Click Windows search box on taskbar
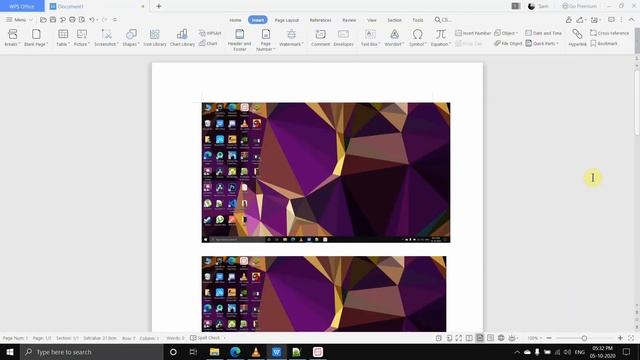The image size is (640, 360). click(91, 352)
